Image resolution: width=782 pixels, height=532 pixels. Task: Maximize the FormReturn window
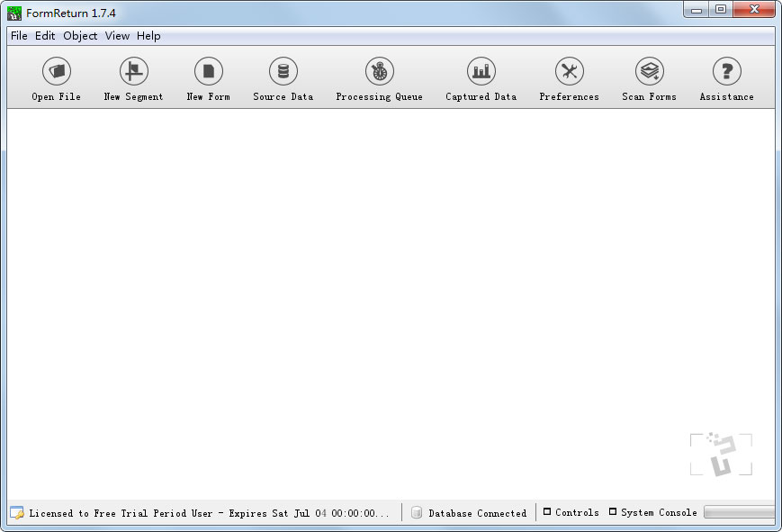coord(721,10)
